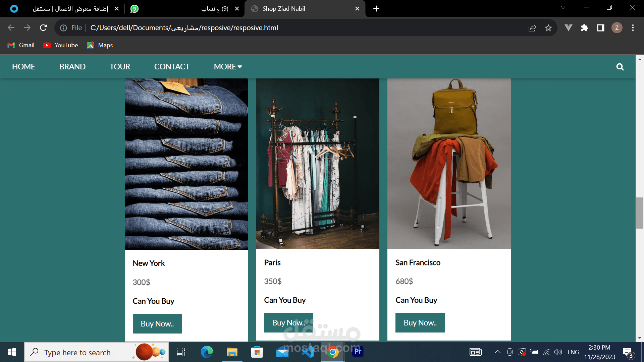The image size is (644, 362).
Task: Click the 680$ price text
Action: [404, 281]
